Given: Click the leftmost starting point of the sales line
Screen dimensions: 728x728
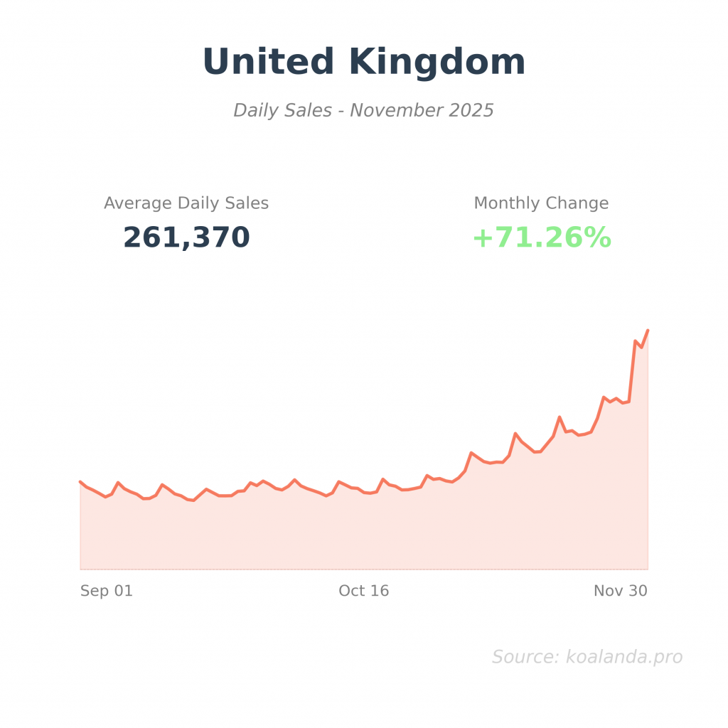Looking at the screenshot, I should coord(80,481).
